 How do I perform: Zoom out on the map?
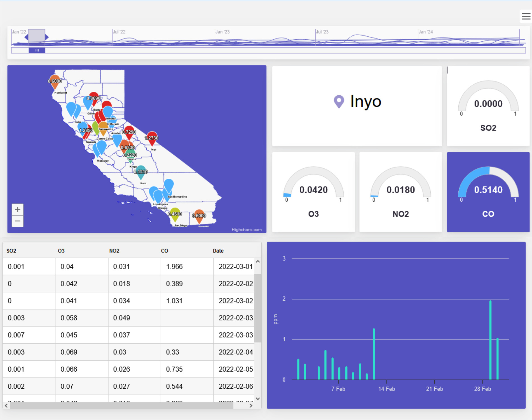pyautogui.click(x=18, y=221)
